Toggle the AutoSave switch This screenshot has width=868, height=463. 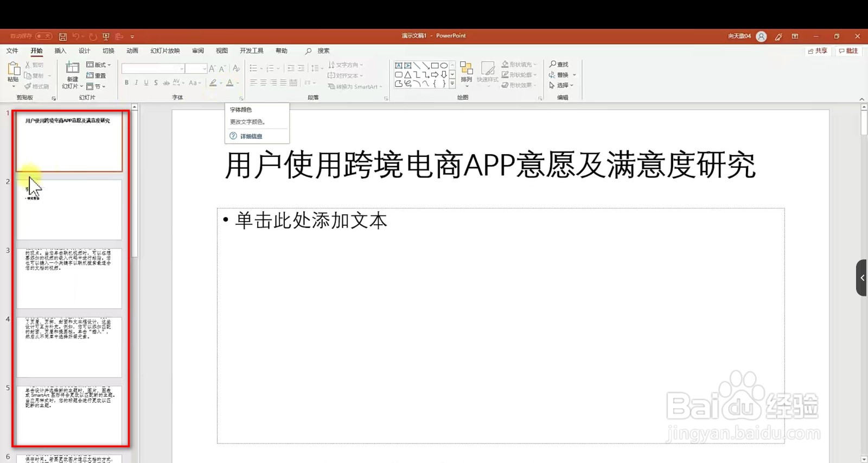[44, 36]
